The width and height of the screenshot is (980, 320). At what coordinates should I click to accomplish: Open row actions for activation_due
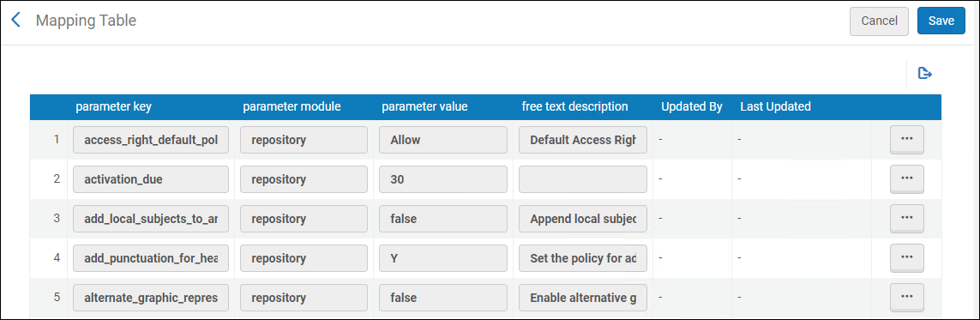(907, 179)
